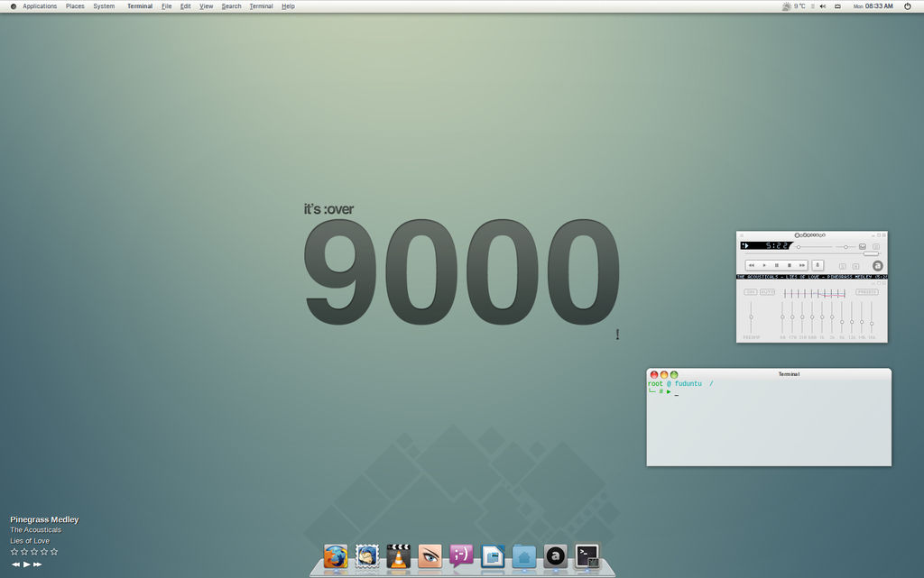Open the Help menu in the panel
This screenshot has width=924, height=578.
[288, 6]
